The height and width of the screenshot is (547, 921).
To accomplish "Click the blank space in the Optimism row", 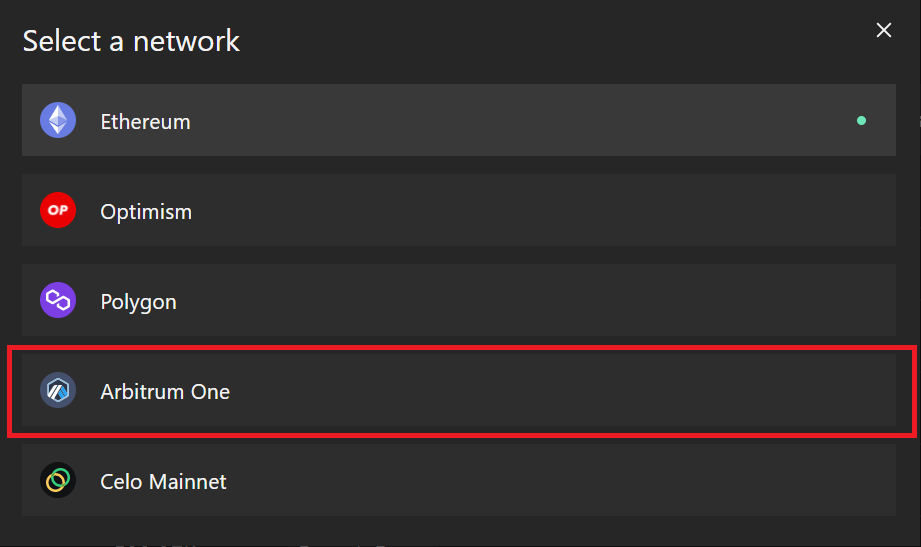I will coord(529,210).
